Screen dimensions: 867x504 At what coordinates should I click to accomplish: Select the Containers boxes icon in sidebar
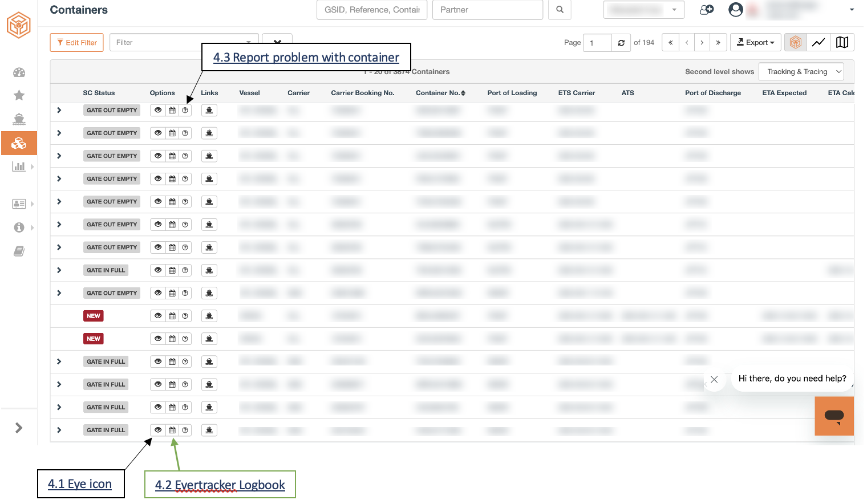(x=19, y=143)
